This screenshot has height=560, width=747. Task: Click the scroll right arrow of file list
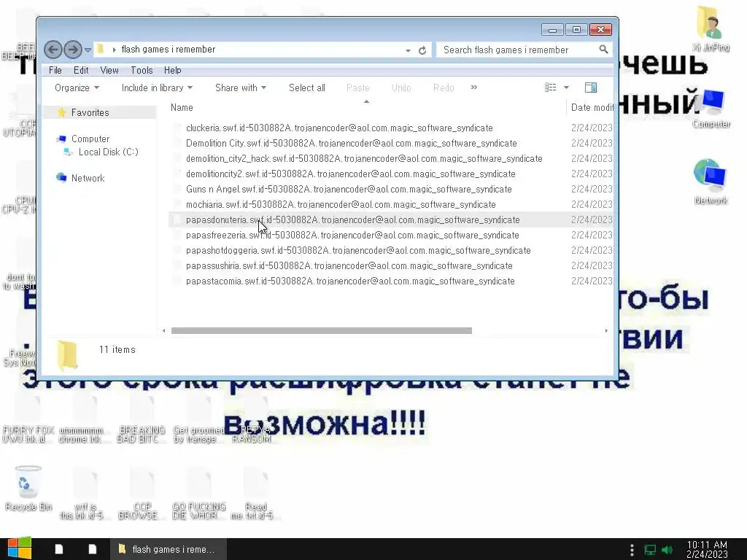[606, 330]
